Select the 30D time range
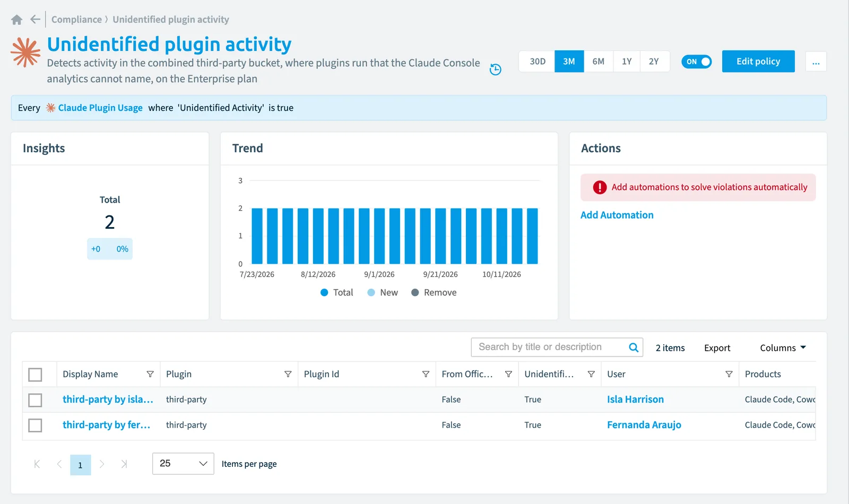This screenshot has width=849, height=504. (538, 62)
